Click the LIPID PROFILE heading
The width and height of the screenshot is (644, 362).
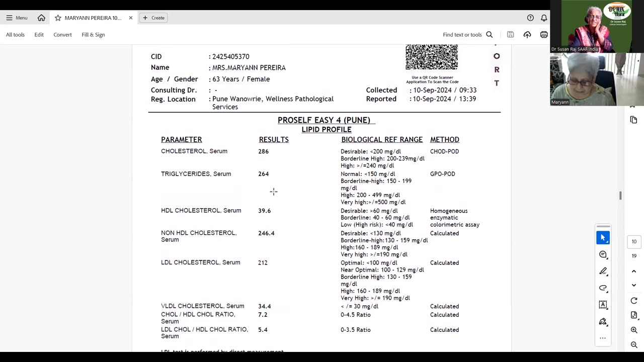click(x=327, y=130)
